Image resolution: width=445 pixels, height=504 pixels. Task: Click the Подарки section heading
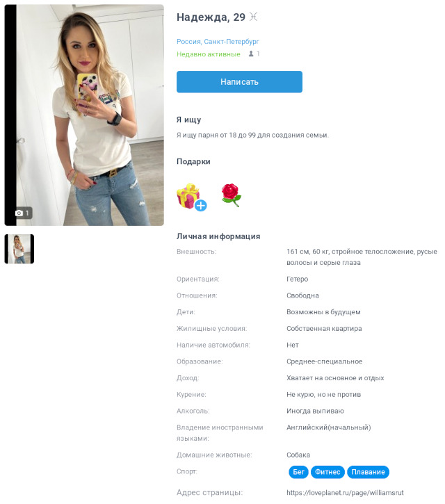click(193, 161)
